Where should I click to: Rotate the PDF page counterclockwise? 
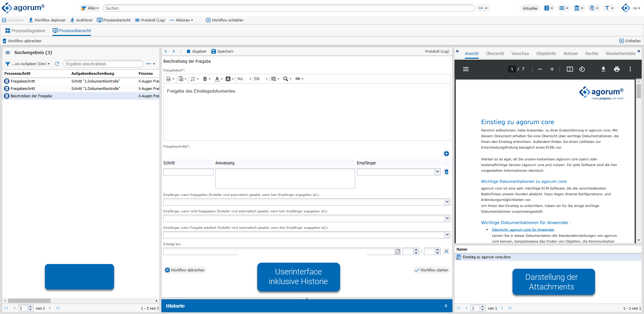(582, 69)
